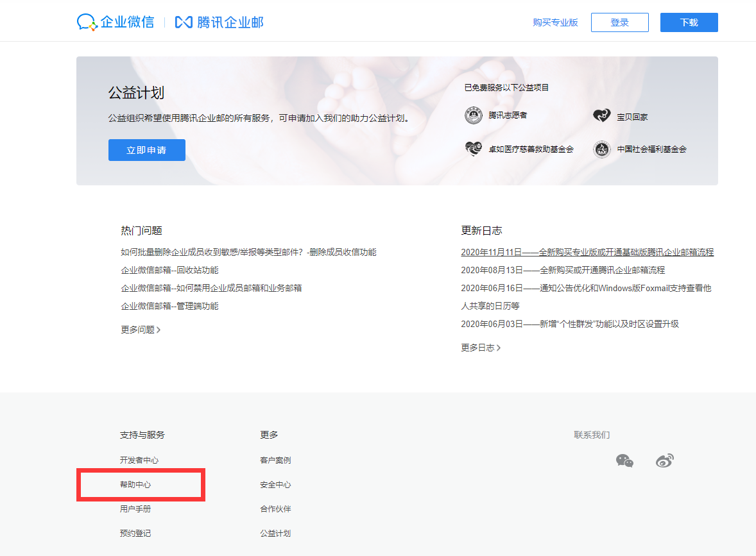This screenshot has height=556, width=756.
Task: Visit 安全中心 footer link
Action: coord(275,485)
